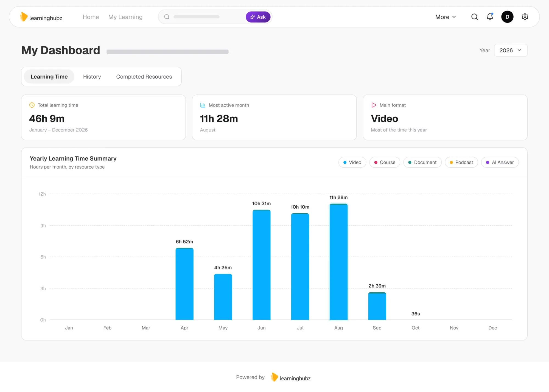Viewport: 549px width, 392px height.
Task: Toggle the Document legend filter
Action: [422, 162]
